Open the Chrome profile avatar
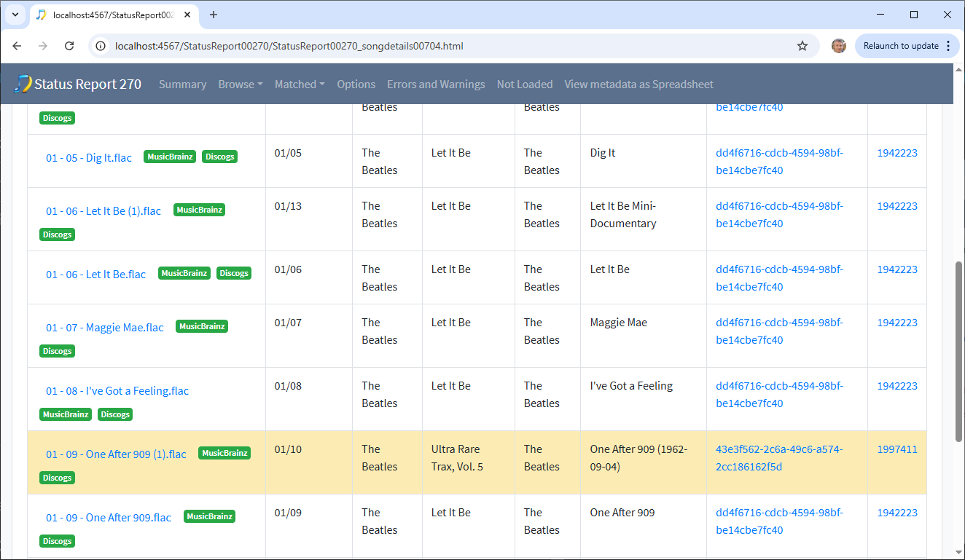Image resolution: width=965 pixels, height=560 pixels. tap(839, 46)
